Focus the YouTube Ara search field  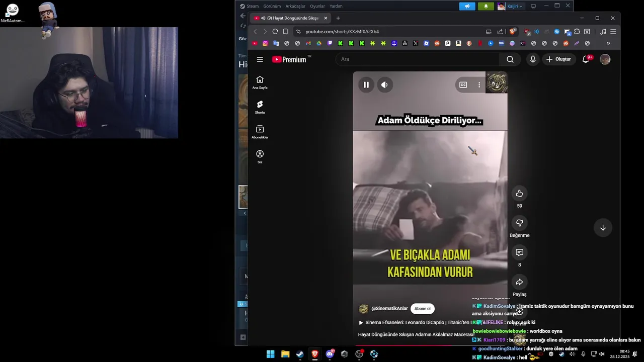[418, 59]
